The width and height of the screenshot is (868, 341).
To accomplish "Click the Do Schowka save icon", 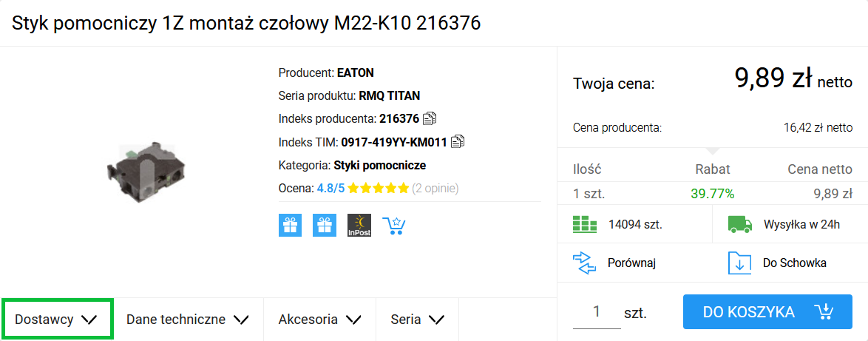I will pyautogui.click(x=739, y=263).
